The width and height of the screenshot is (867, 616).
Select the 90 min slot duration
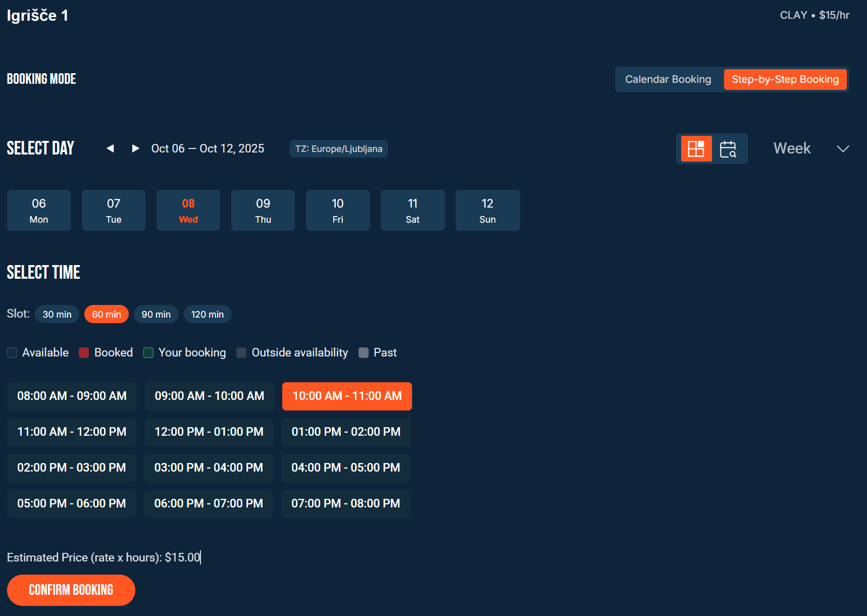[156, 314]
